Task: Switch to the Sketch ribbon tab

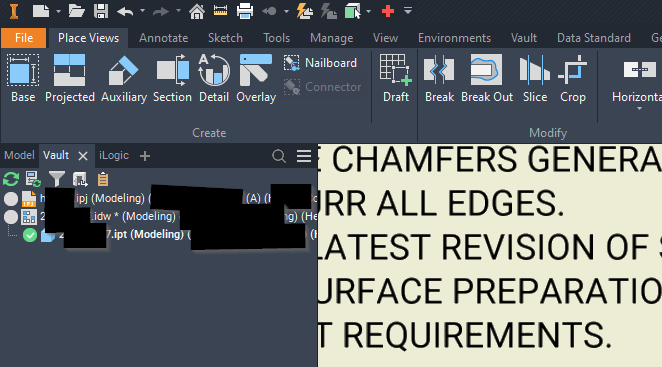Action: coord(225,38)
